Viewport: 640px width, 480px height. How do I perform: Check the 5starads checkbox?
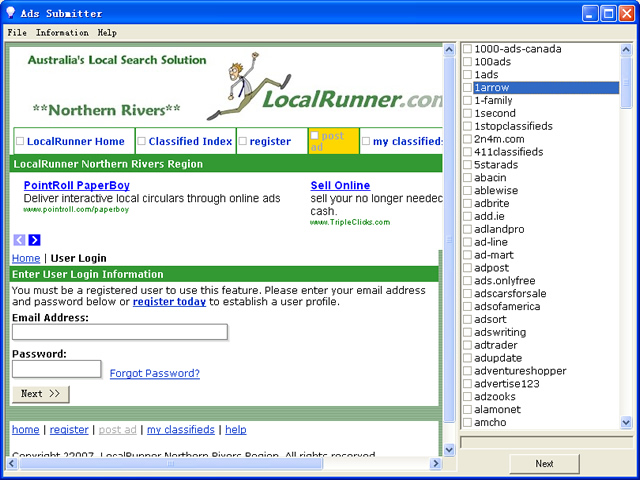click(467, 164)
